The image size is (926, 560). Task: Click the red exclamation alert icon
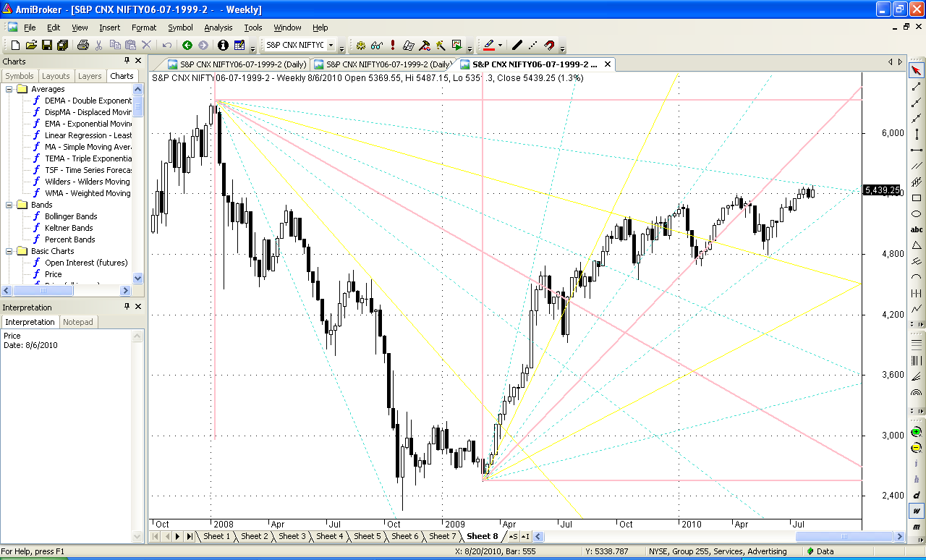click(x=392, y=45)
